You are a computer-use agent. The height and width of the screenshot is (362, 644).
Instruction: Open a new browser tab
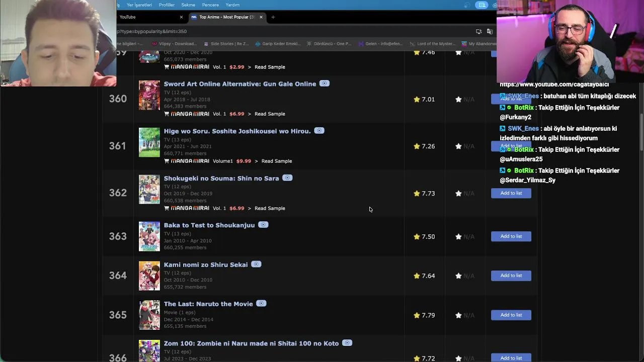point(273,17)
